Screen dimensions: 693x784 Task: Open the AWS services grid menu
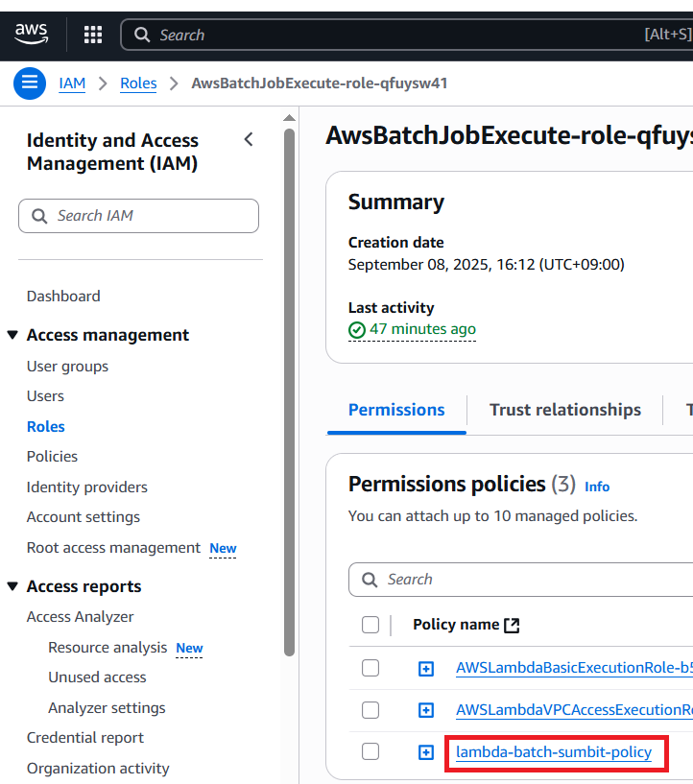coord(93,36)
